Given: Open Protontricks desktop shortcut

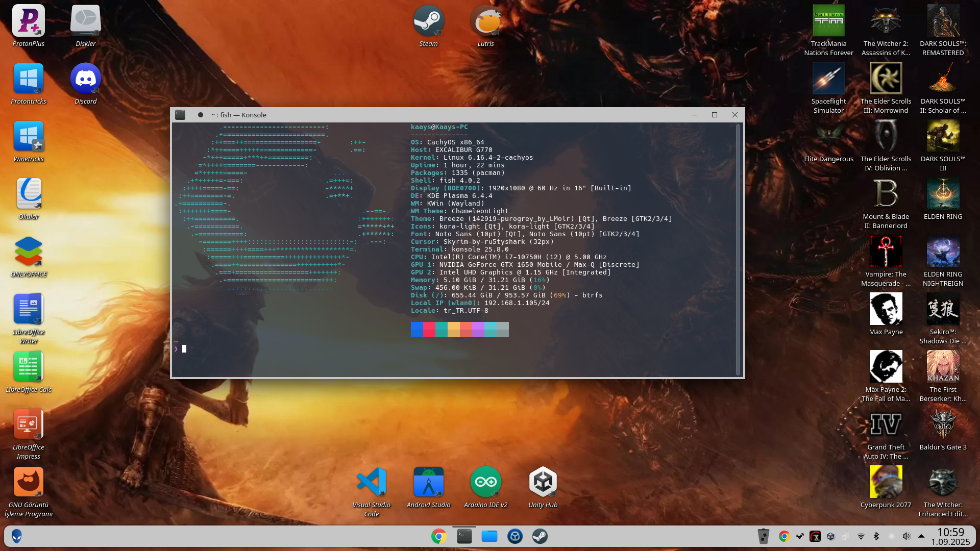Looking at the screenshot, I should click(29, 79).
